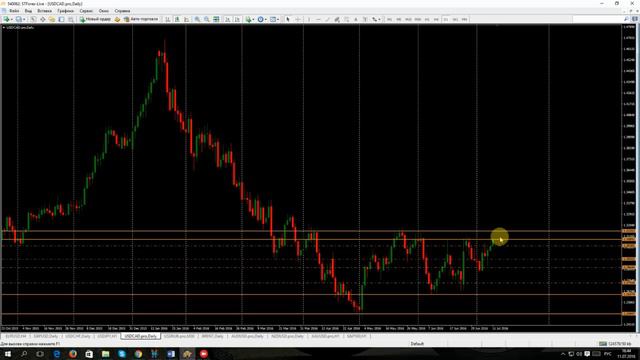Open the Strategy Tester icon
This screenshot has width=640, height=360.
pos(71,19)
